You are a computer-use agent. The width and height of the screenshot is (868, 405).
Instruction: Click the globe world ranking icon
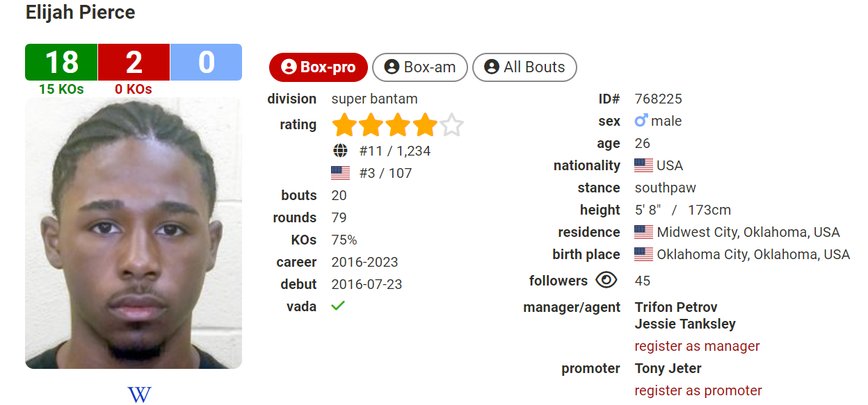(340, 151)
